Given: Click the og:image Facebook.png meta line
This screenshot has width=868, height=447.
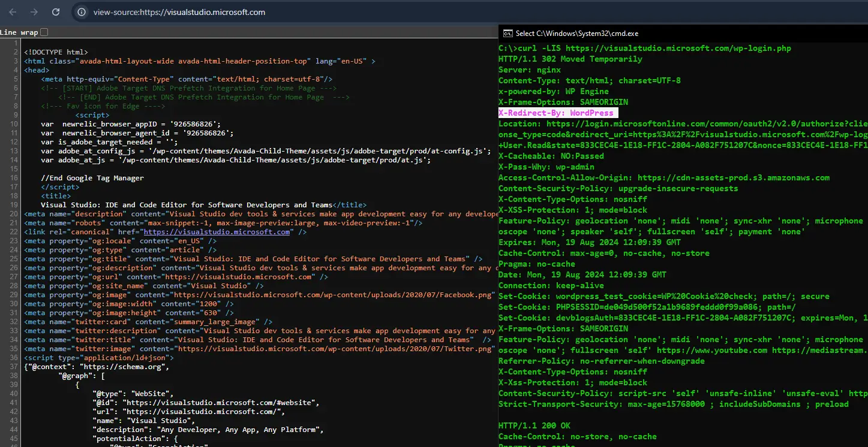Looking at the screenshot, I should (261, 295).
